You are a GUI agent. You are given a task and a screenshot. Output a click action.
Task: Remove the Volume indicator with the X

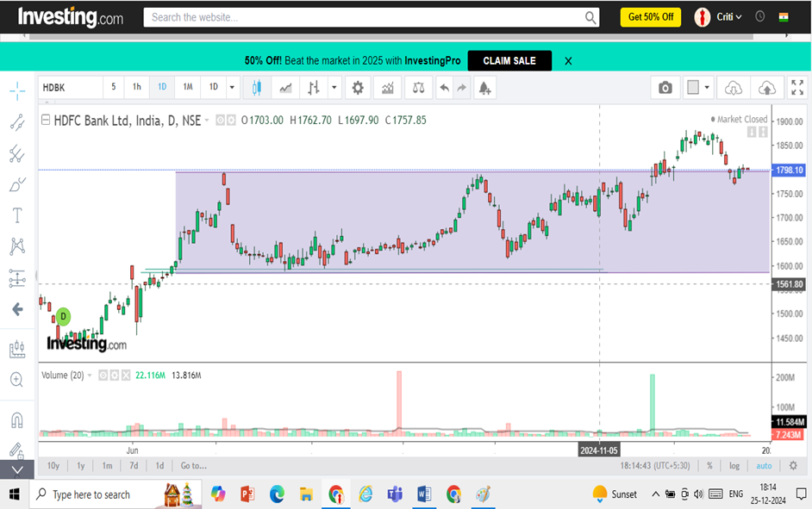coord(126,375)
